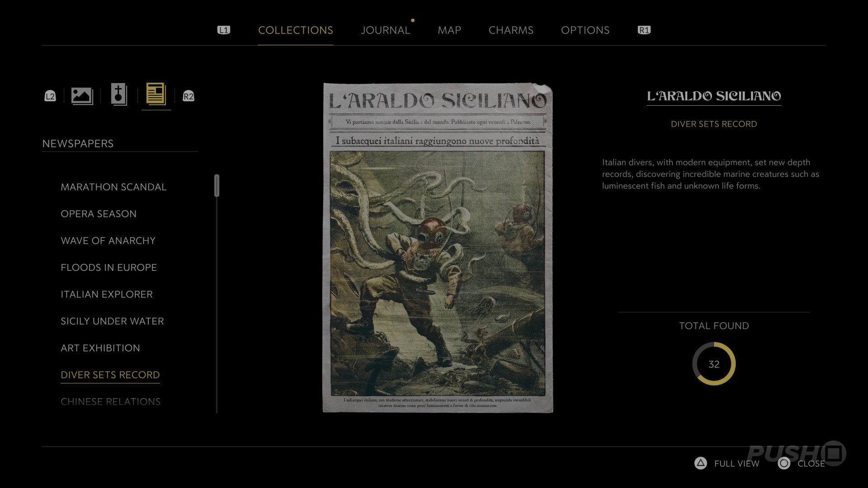Select the images collection icon
Viewport: 868px width, 488px height.
[x=82, y=96]
